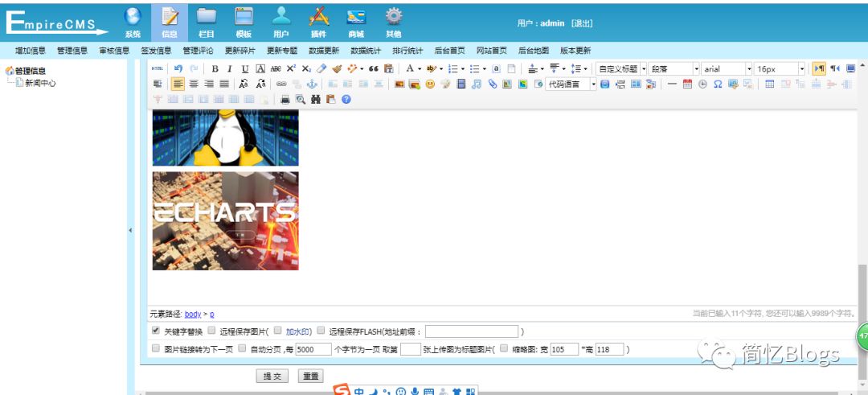Click the anchor icon in the toolbar
Screen dimensions: 868x395
coord(313,84)
